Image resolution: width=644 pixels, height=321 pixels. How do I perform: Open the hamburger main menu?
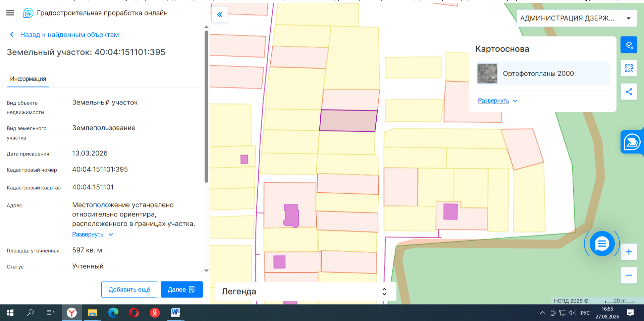tap(10, 13)
